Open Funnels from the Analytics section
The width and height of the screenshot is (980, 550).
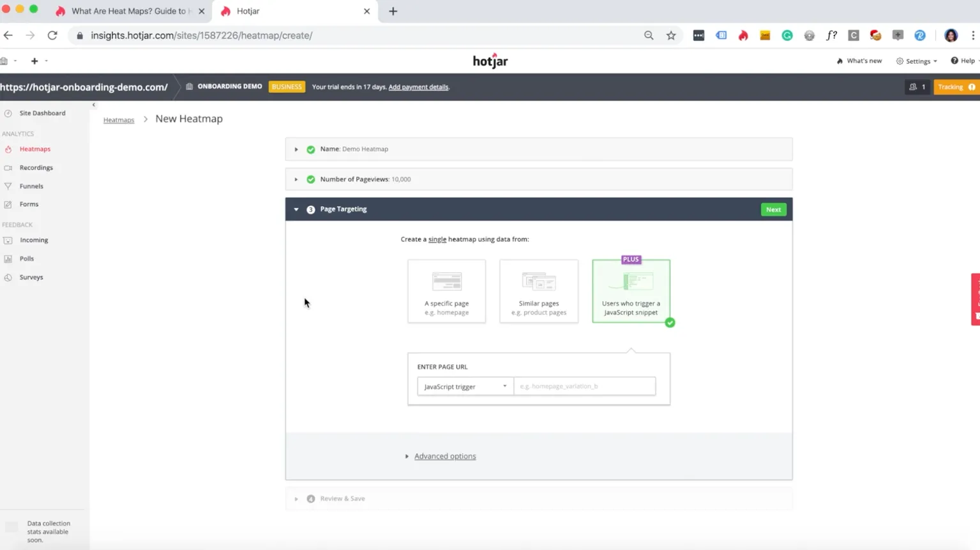[x=31, y=186]
